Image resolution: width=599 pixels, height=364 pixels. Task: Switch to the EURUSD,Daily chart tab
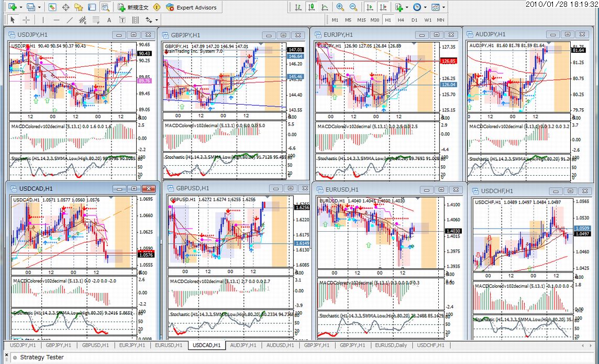(391, 345)
